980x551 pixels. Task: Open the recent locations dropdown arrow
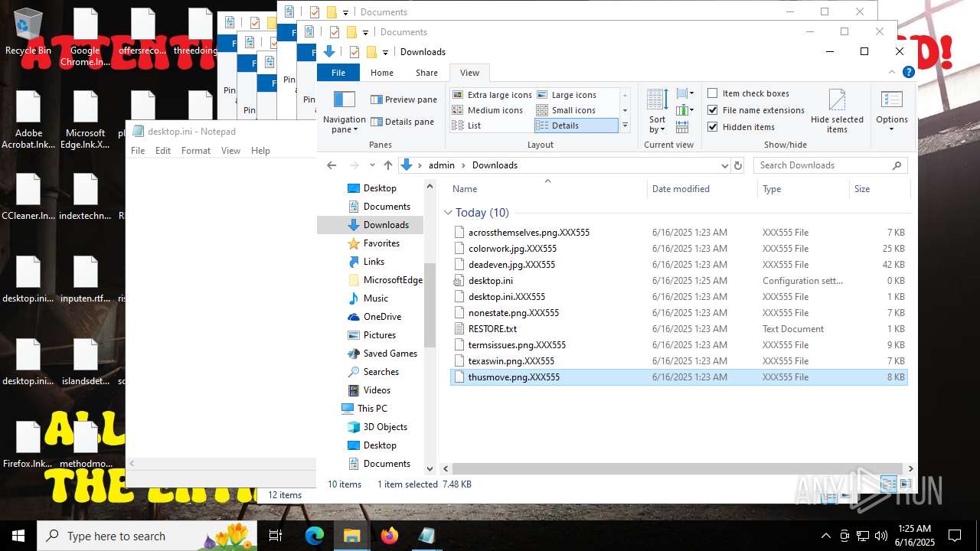pyautogui.click(x=372, y=165)
